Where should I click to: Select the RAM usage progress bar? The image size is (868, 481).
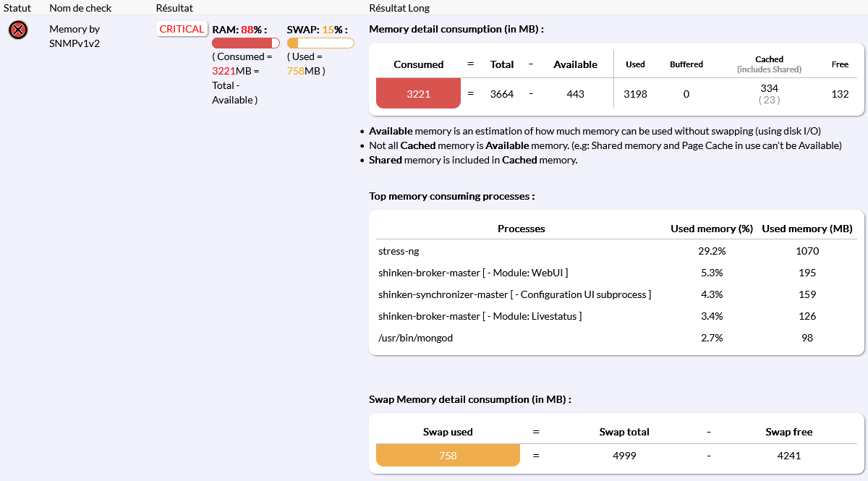click(246, 43)
